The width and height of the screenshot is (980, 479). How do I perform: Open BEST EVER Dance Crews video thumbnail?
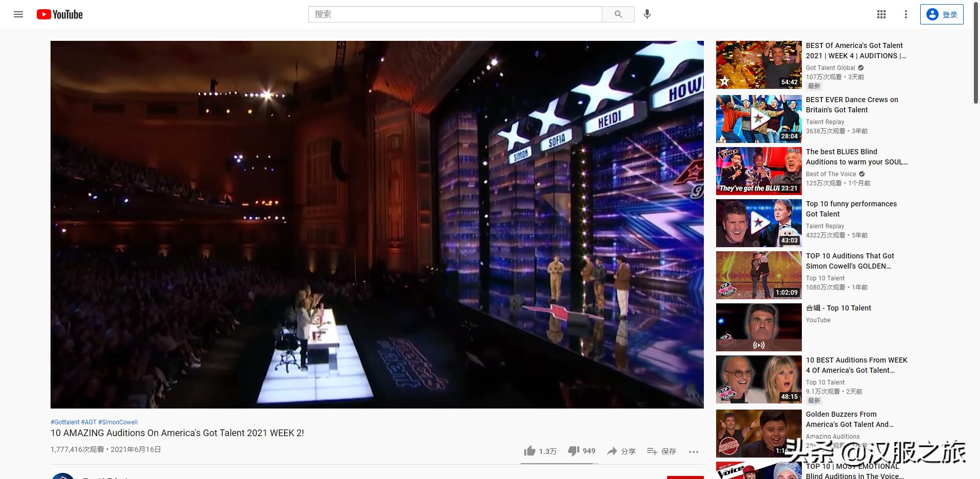coord(759,119)
